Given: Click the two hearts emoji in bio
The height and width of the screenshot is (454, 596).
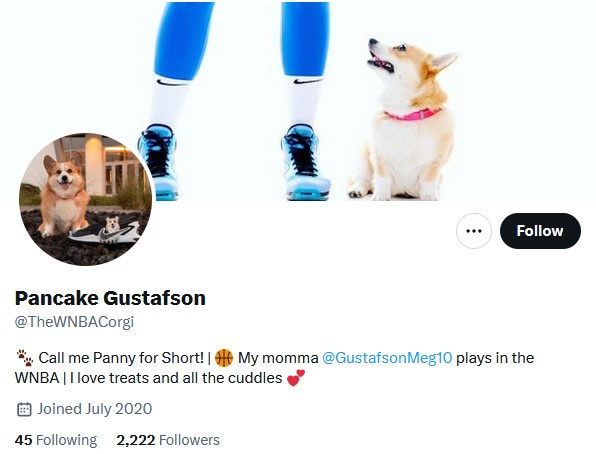Looking at the screenshot, I should coord(296,378).
